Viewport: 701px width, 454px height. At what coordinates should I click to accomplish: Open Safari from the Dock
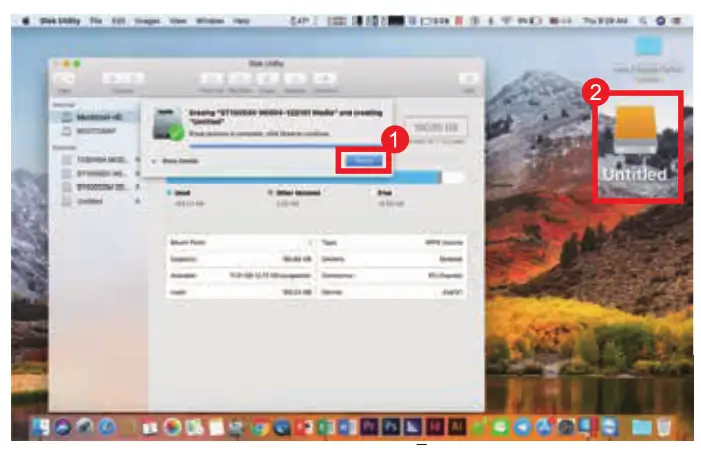coord(106,427)
